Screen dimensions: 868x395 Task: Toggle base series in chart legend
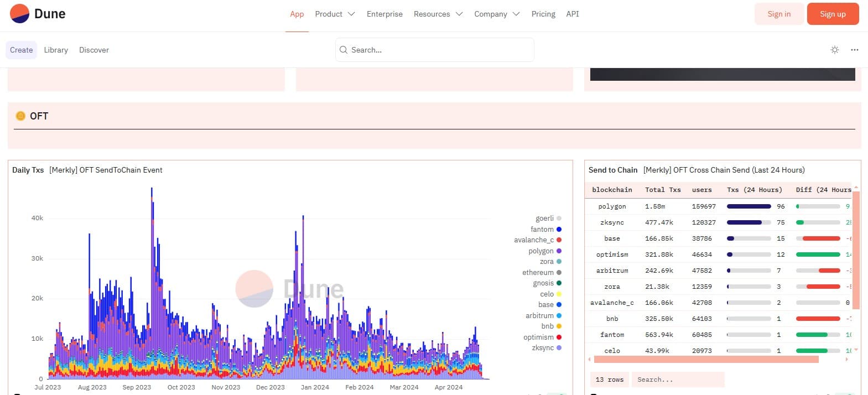[x=550, y=305]
